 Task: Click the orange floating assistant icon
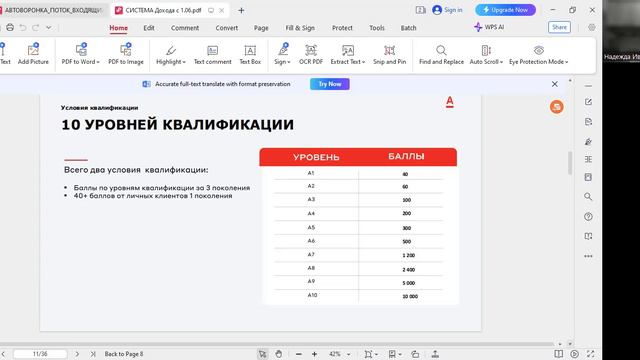[556, 107]
